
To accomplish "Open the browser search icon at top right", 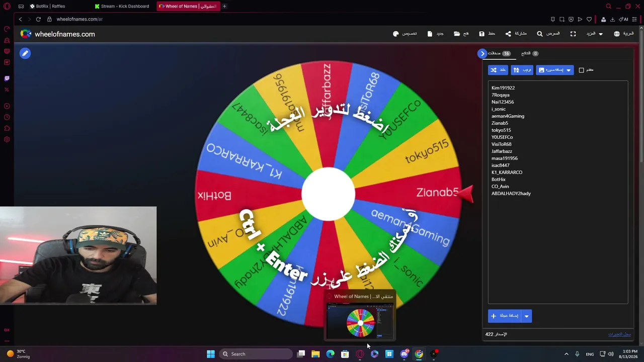I will (x=608, y=6).
